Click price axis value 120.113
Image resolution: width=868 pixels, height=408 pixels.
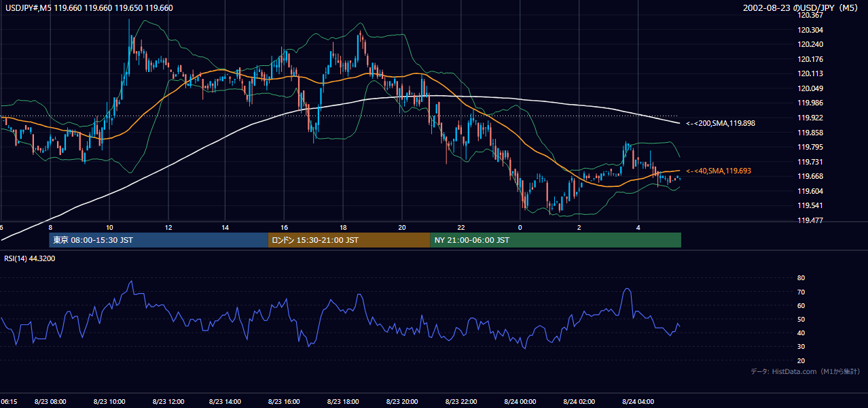[x=812, y=73]
